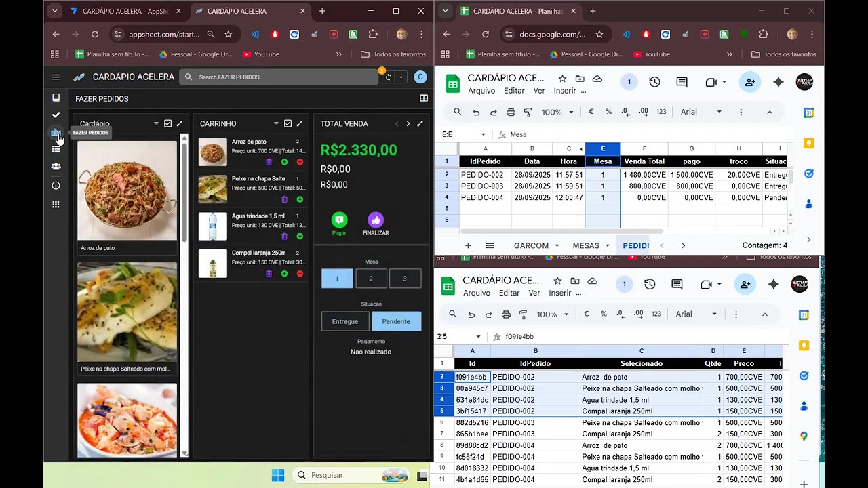Open the info icon in AppSheet sidebar
The image size is (868, 488).
56,185
